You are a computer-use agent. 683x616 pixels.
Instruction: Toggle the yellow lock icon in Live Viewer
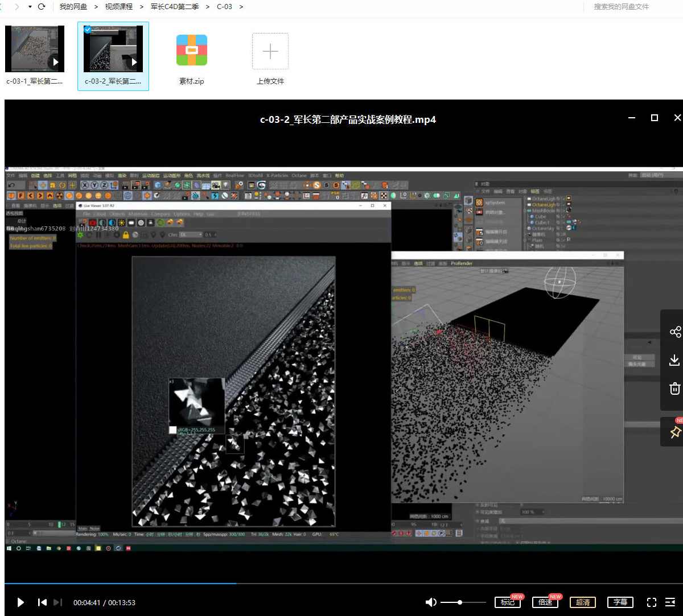[x=125, y=234]
